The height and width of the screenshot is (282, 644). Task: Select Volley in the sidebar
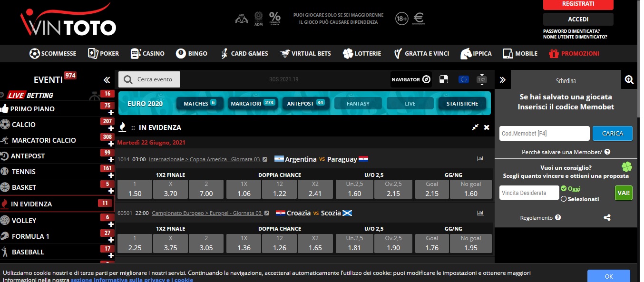pos(57,221)
